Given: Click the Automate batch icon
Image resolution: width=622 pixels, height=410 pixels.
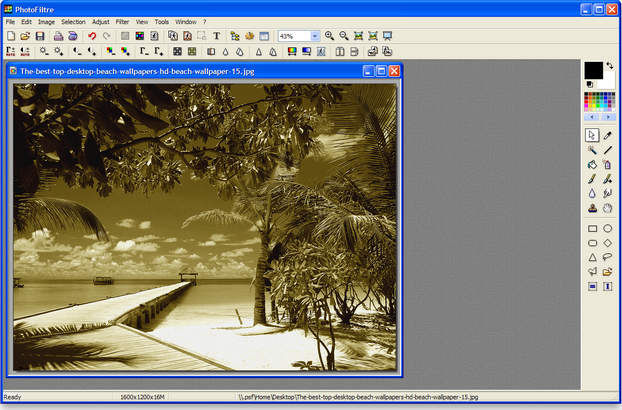Looking at the screenshot, I should click(x=250, y=36).
